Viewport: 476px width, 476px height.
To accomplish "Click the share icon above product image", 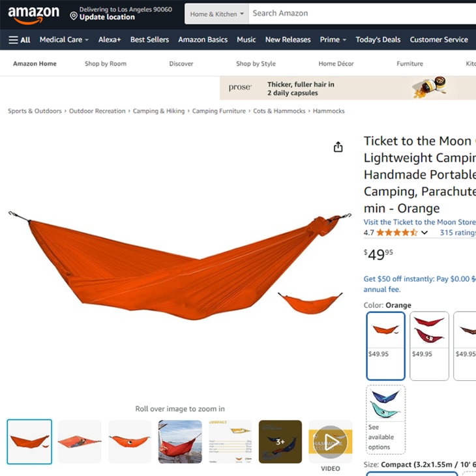I will coord(338,147).
